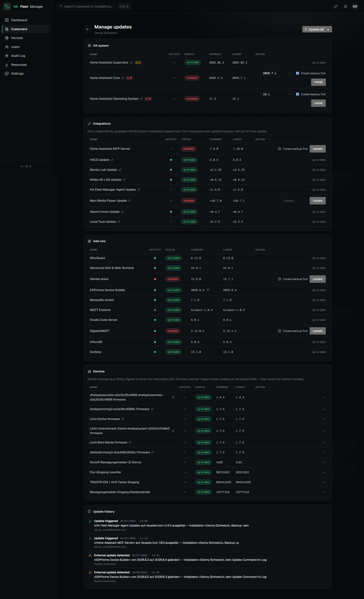This screenshot has width=364, height=599.
Task: Open the DO user avatar menu
Action: [355, 7]
